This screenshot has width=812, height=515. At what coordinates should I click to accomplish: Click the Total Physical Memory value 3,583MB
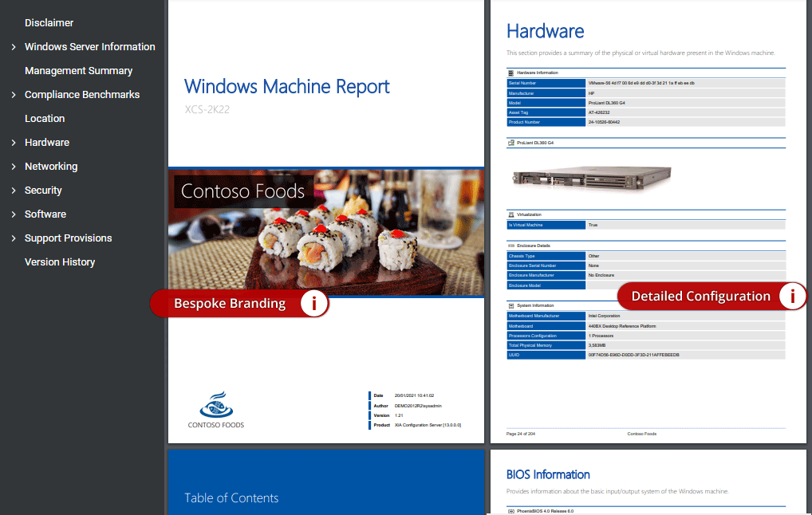pos(597,345)
